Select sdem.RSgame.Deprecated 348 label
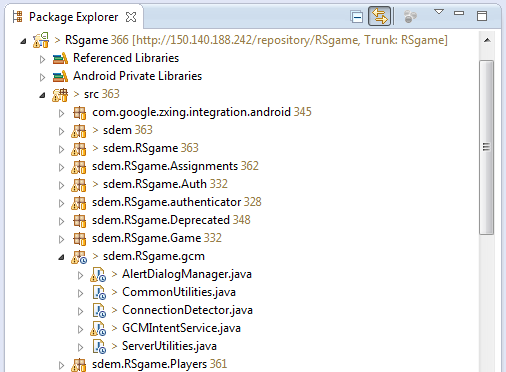Image resolution: width=506 pixels, height=372 pixels. pos(171,220)
